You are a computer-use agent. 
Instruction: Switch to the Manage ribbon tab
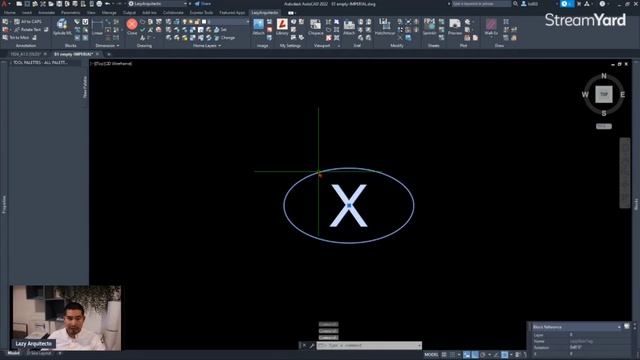(x=109, y=13)
